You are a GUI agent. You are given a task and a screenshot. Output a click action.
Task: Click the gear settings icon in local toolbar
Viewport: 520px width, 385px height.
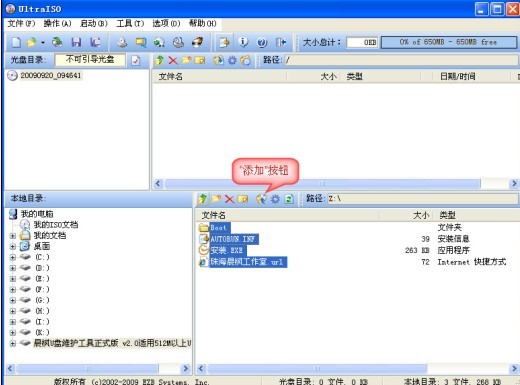(x=275, y=199)
